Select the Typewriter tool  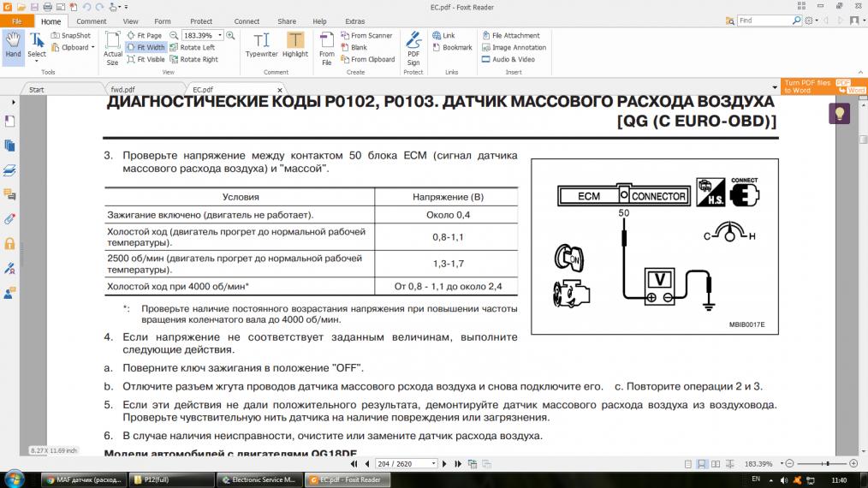tap(261, 45)
